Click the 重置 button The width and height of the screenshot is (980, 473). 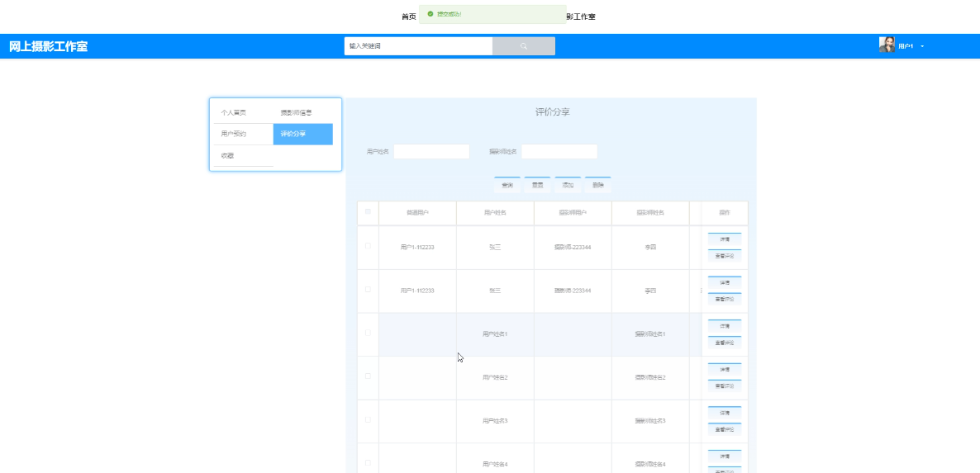(537, 186)
